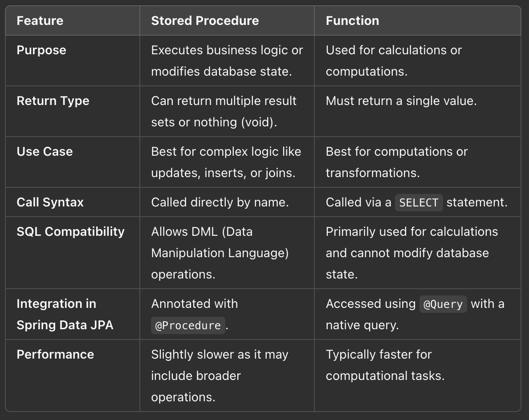Click the "Feature" column header
The image size is (529, 420).
point(40,21)
